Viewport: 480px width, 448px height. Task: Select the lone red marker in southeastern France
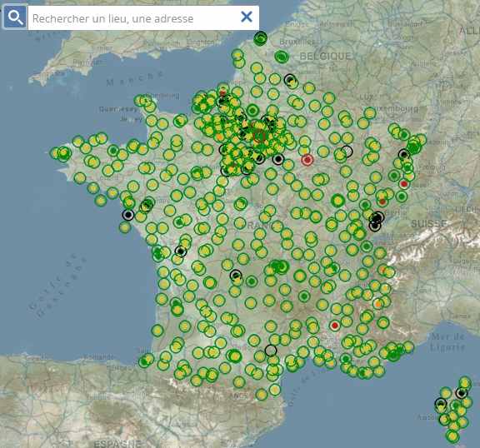click(335, 325)
